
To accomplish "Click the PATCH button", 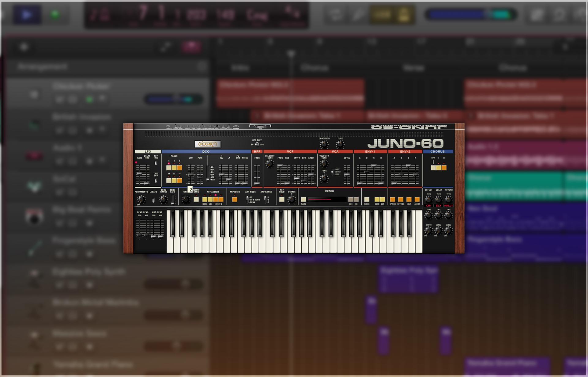I will click(x=367, y=200).
